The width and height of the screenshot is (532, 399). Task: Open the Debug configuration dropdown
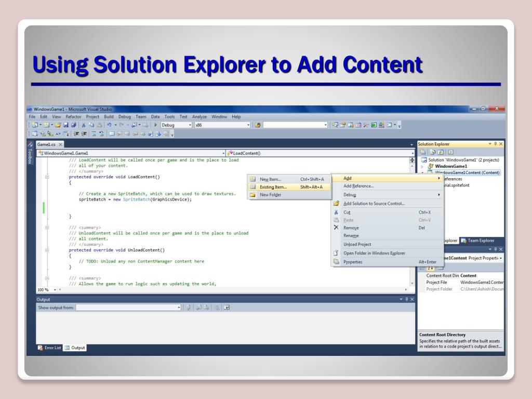click(x=190, y=125)
